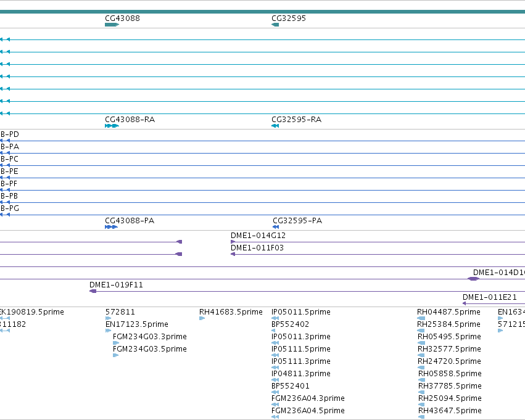Click the RH41683.5prime EST label
This screenshot has width=525, height=420.
231,312
